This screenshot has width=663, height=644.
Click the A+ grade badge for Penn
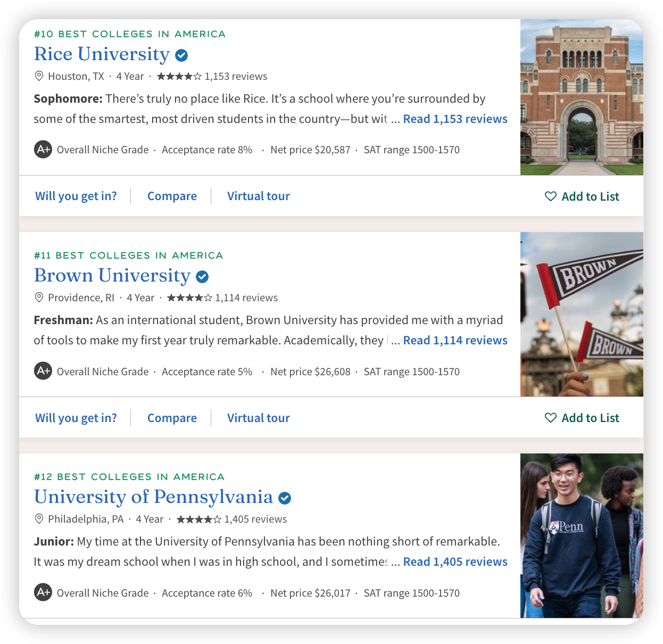tap(43, 592)
